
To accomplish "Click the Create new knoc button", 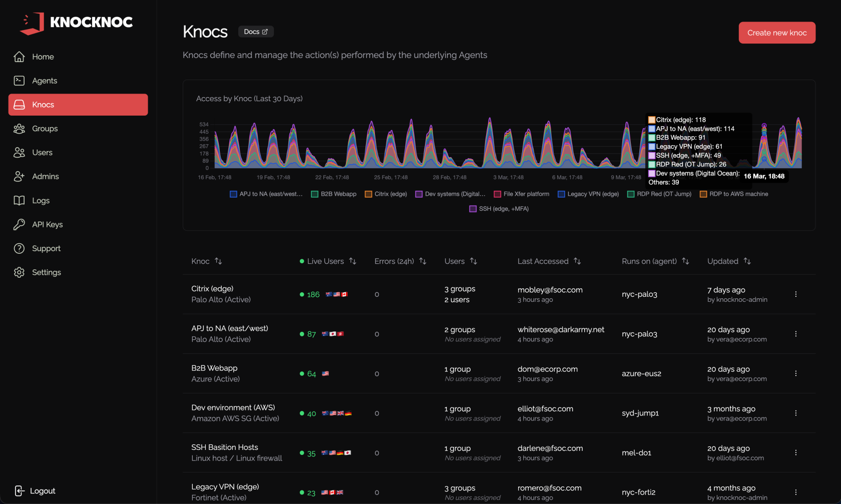I will [776, 33].
